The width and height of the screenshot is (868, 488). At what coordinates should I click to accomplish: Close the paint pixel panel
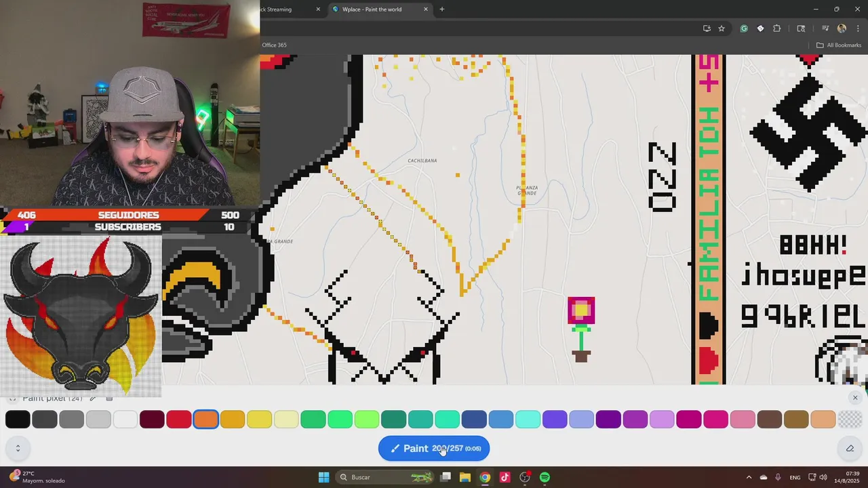coord(855,398)
